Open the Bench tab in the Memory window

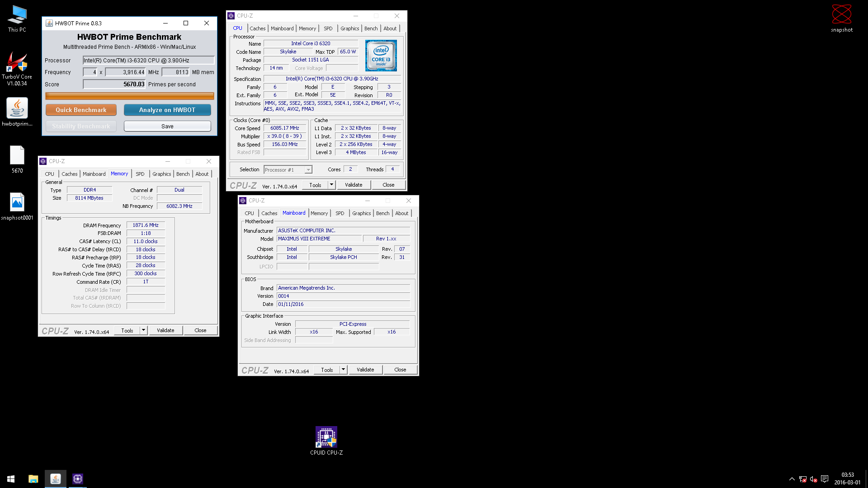pyautogui.click(x=183, y=174)
